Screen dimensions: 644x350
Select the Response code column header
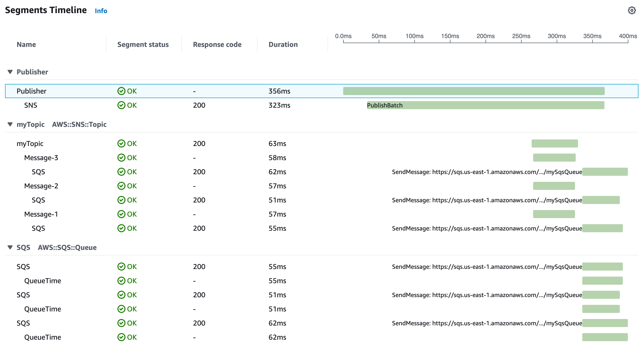(217, 44)
